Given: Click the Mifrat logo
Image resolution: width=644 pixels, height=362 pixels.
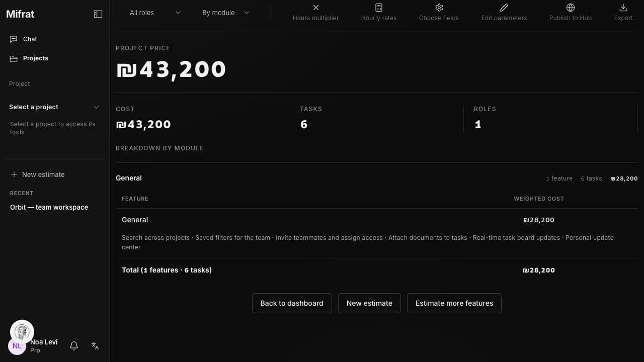Looking at the screenshot, I should (x=20, y=14).
